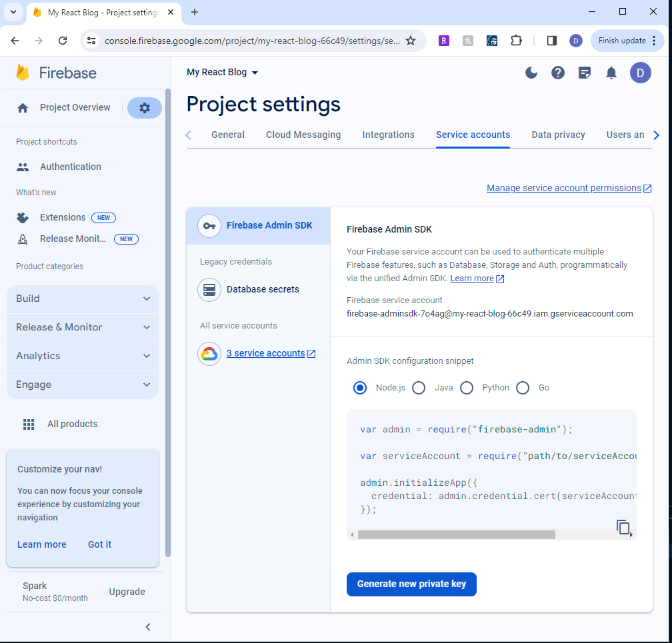Click the code snippet horizontal scrollbar
Image resolution: width=672 pixels, height=643 pixels.
pyautogui.click(x=457, y=534)
